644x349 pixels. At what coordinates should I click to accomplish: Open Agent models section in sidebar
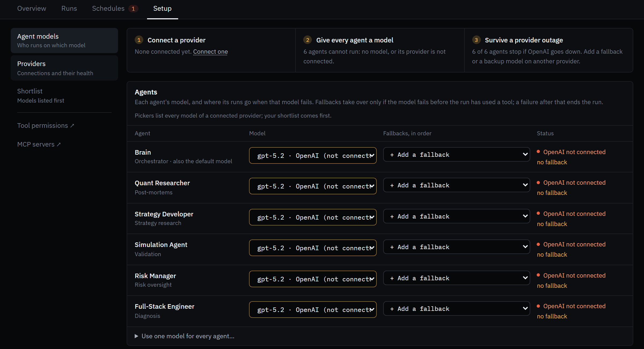pos(64,41)
